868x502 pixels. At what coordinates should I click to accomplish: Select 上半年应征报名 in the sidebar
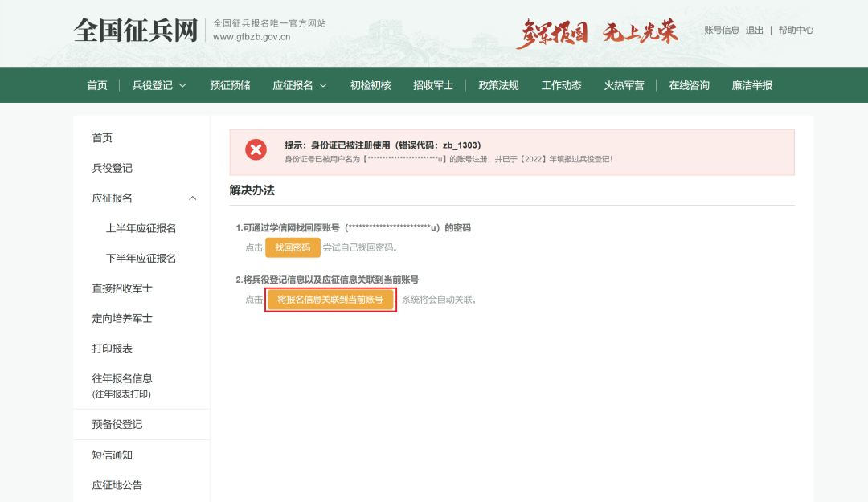[x=141, y=228]
